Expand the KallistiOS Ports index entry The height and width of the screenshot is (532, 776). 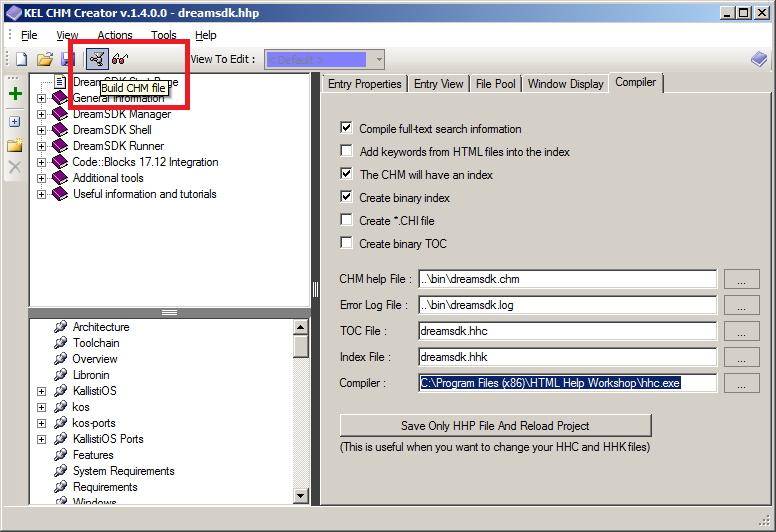click(42, 439)
